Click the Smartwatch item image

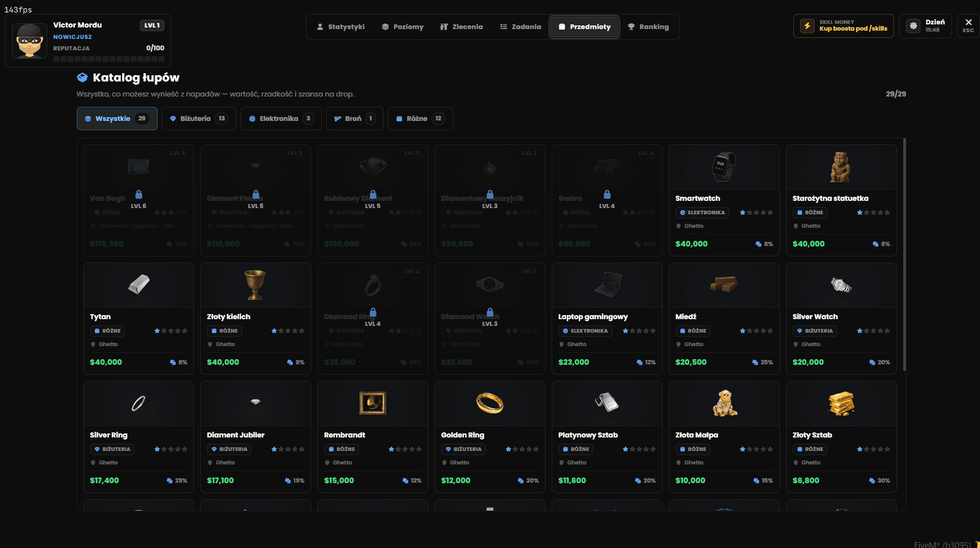[x=724, y=167]
